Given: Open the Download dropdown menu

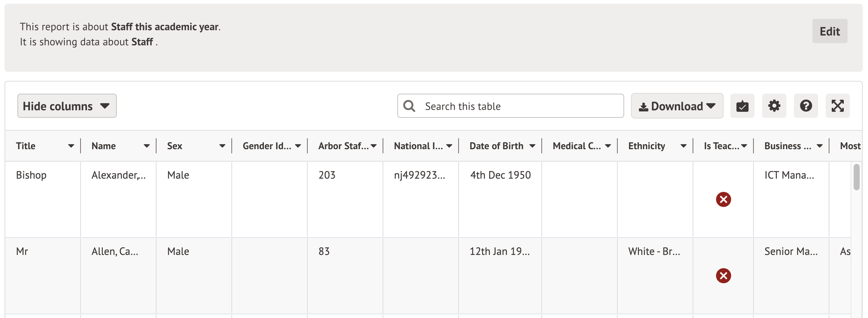Looking at the screenshot, I should pyautogui.click(x=677, y=106).
